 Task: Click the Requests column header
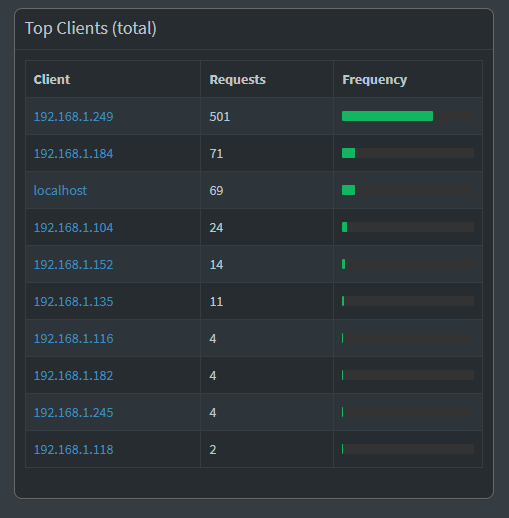tap(237, 79)
